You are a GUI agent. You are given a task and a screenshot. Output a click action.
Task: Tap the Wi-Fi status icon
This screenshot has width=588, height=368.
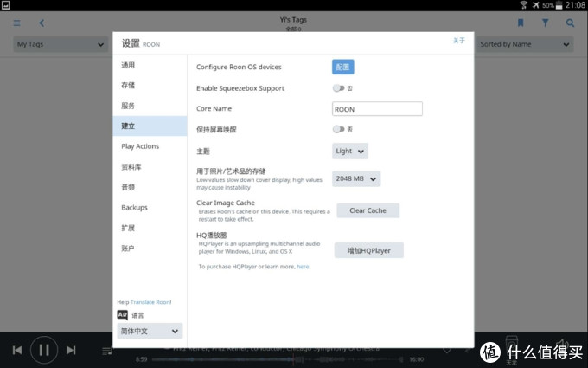click(x=523, y=5)
